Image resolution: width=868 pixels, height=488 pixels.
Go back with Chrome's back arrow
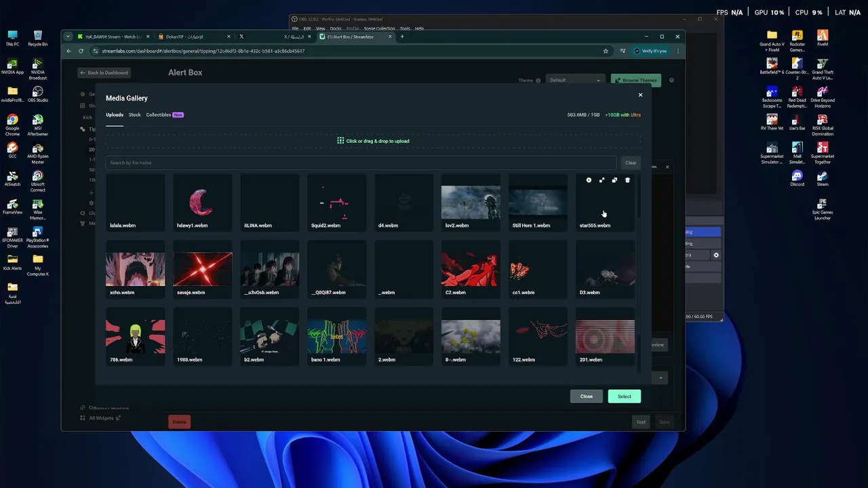coord(68,51)
